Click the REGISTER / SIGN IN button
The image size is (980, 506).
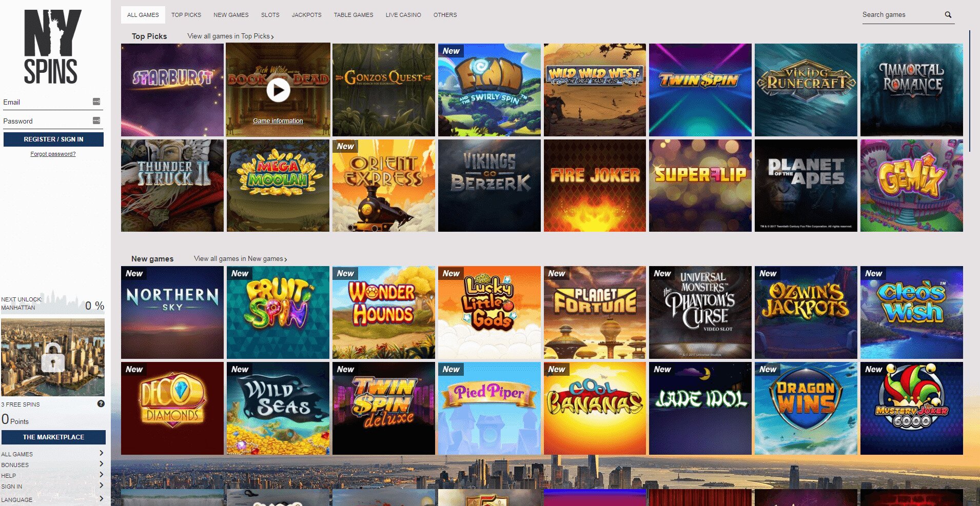click(53, 139)
